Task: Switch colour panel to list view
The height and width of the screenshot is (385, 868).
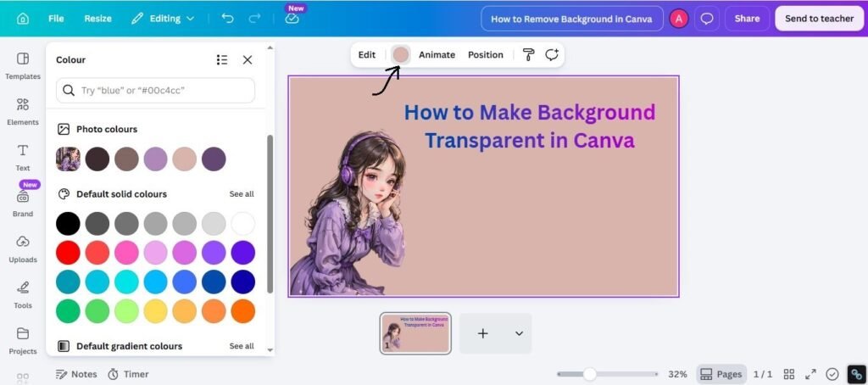Action: coord(222,60)
